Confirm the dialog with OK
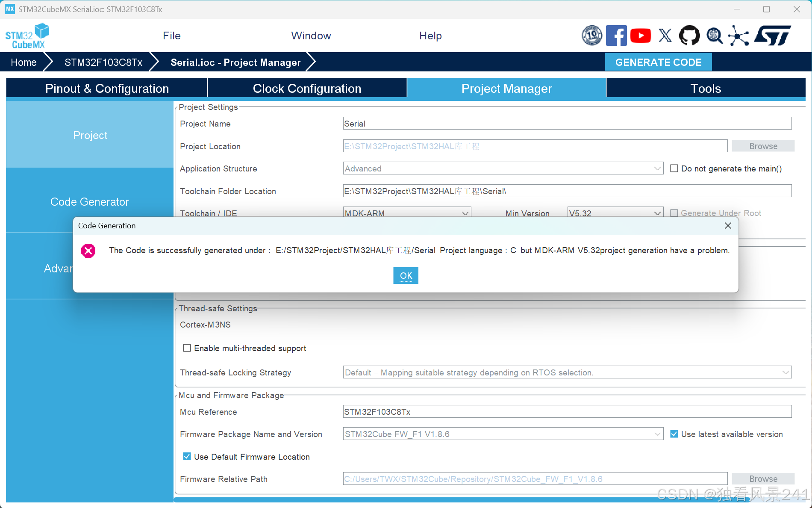This screenshot has width=812, height=508. [406, 276]
